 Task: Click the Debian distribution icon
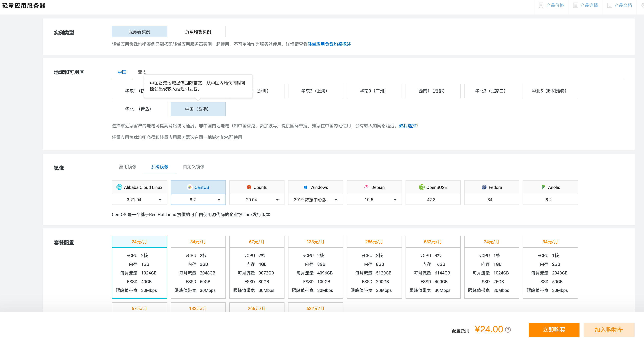pyautogui.click(x=365, y=187)
